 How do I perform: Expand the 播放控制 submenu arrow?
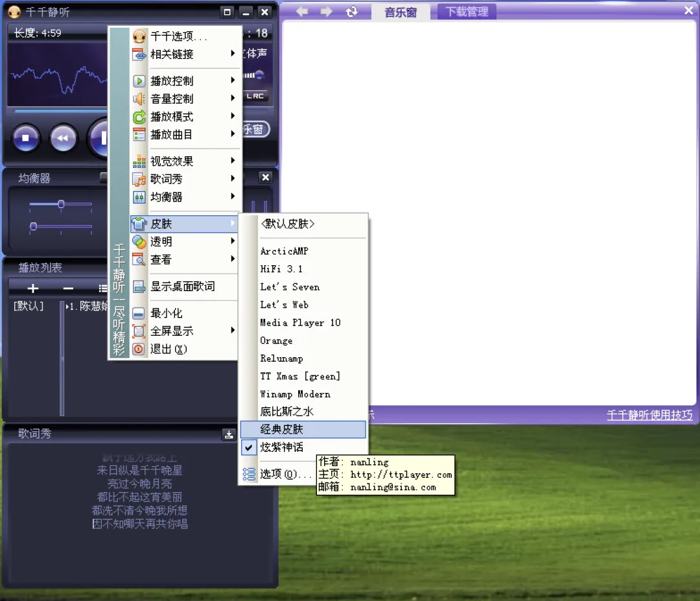coord(233,80)
